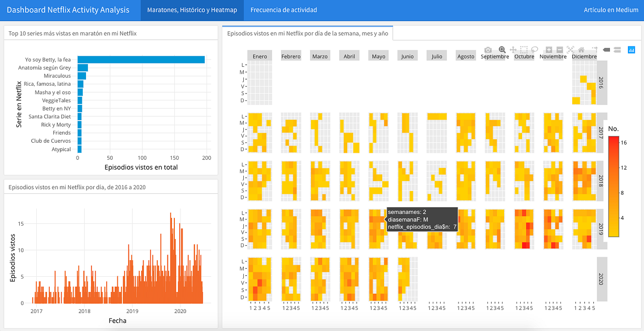Screen dimensions: 644x331
Task: Reset axes with the home icon
Action: click(581, 49)
